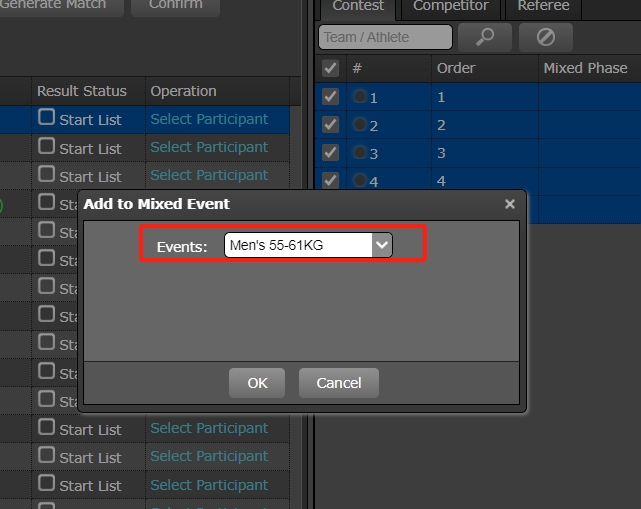Click the status circle icon beside number 4
641x509 pixels.
point(360,181)
